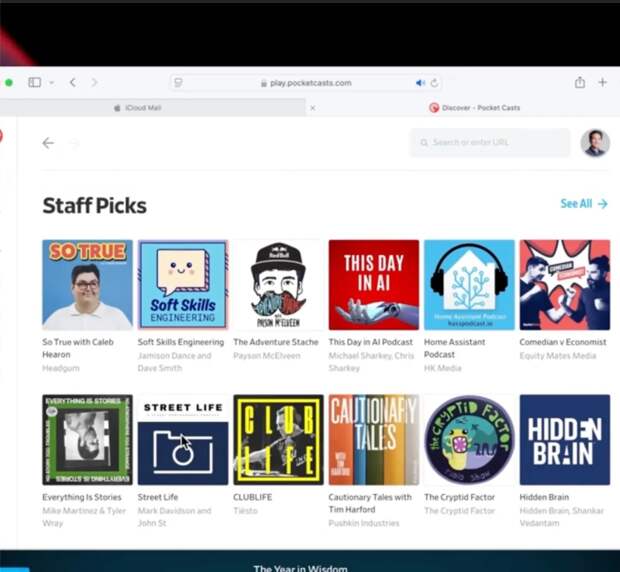Click the Pocket Casts back arrow
The image size is (620, 572).
(x=48, y=143)
